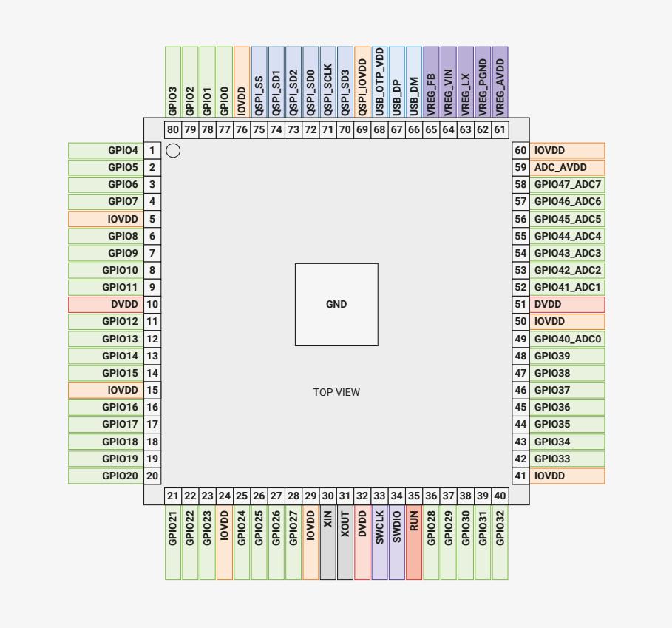The height and width of the screenshot is (628, 672).
Task: Select the GPIO25 pin label
Action: point(259,542)
